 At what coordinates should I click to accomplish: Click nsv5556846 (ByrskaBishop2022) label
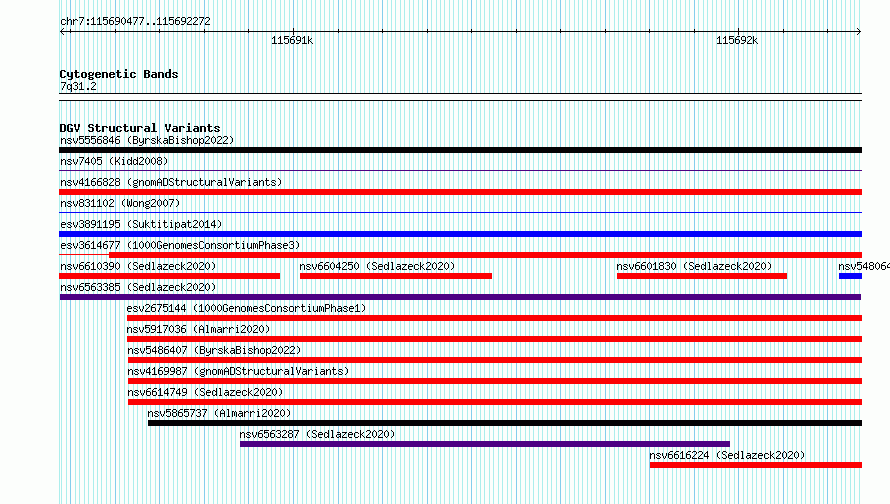[147, 140]
